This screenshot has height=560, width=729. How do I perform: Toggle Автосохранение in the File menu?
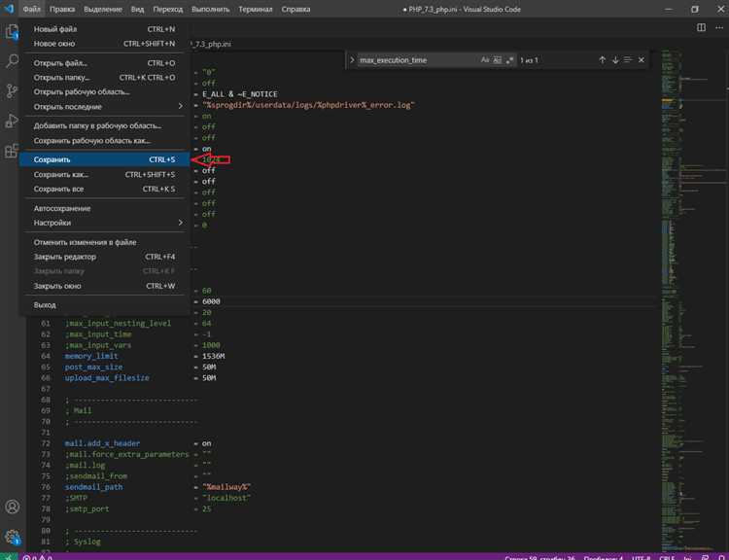[105, 208]
